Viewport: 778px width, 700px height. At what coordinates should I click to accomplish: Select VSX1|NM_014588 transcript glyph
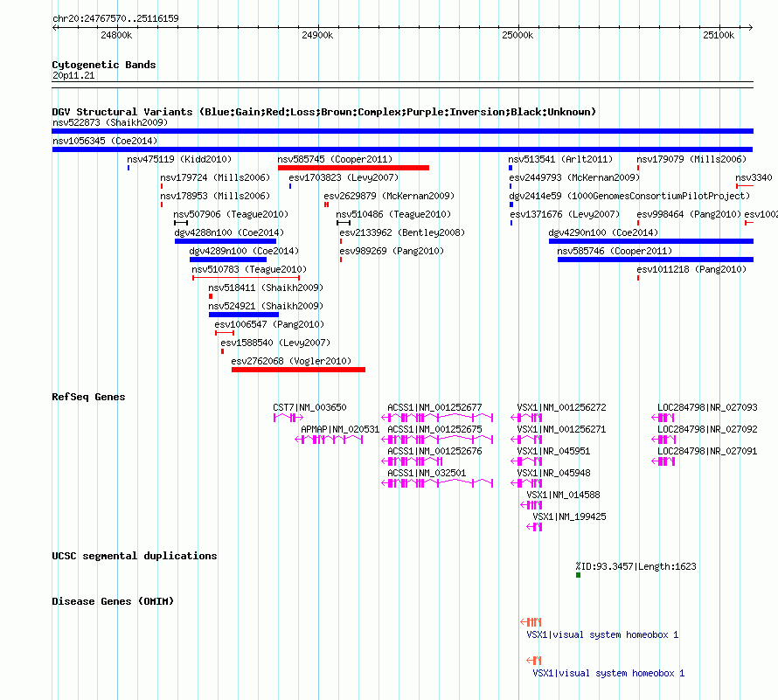click(531, 505)
